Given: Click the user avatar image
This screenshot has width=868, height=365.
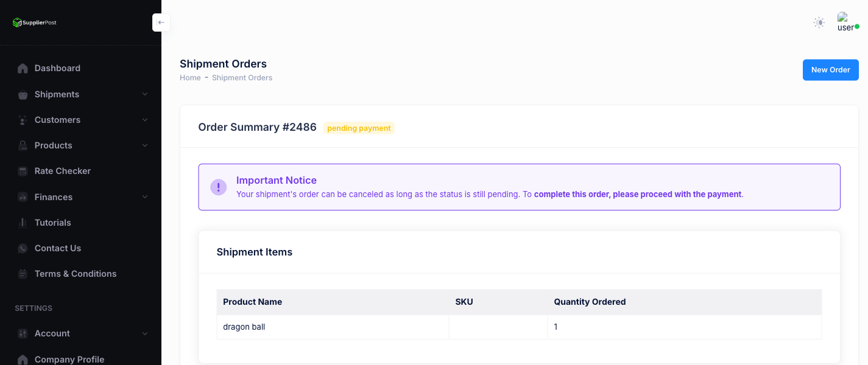Looking at the screenshot, I should point(846,19).
